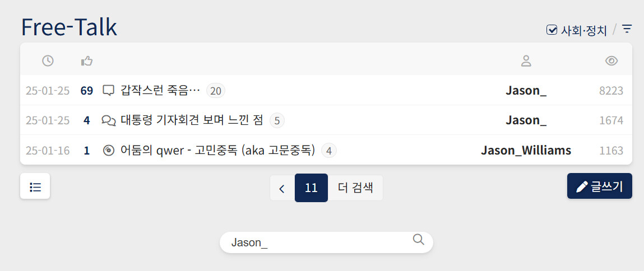Go to previous page with left chevron

[x=282, y=188]
